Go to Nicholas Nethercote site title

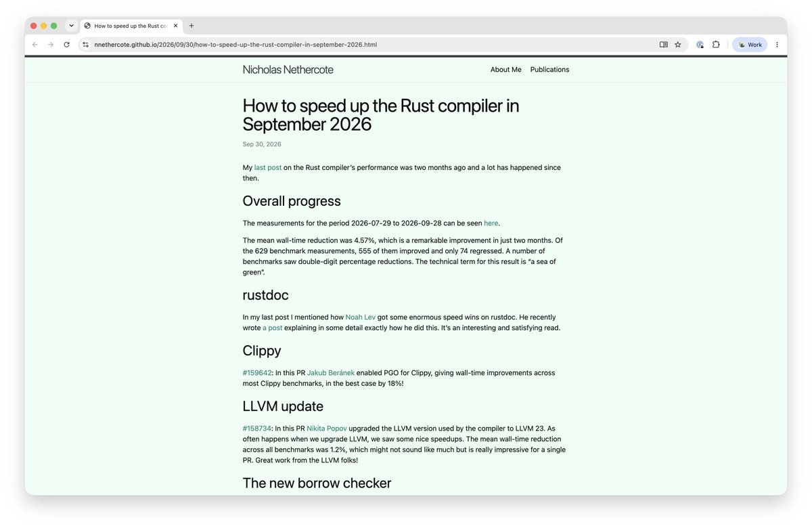point(288,70)
